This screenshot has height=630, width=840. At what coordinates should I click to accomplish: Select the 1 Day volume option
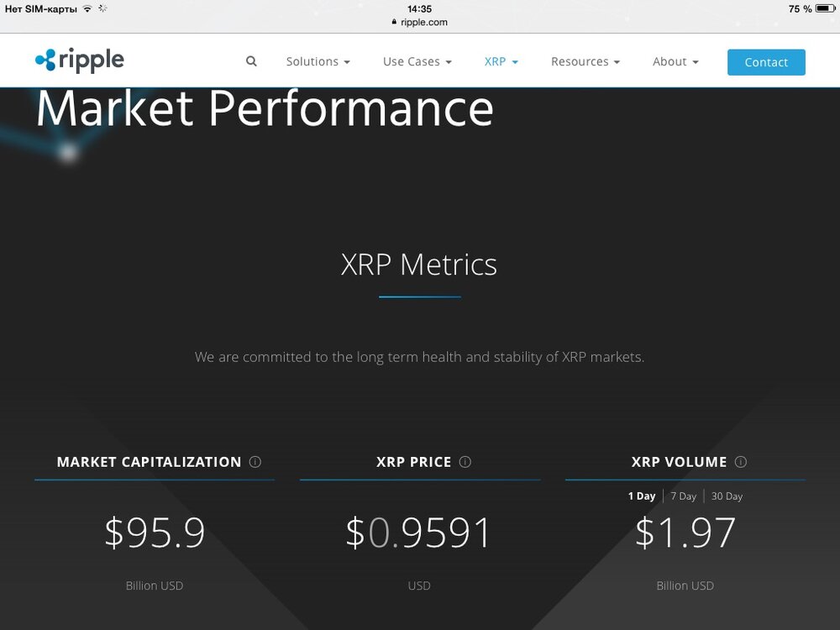point(642,496)
